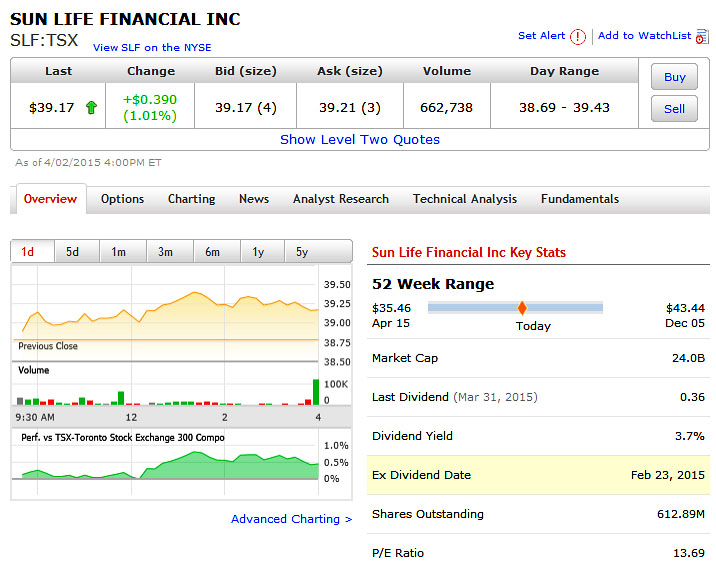Click the Bid (size) column header
The image size is (716, 571).
click(x=246, y=71)
